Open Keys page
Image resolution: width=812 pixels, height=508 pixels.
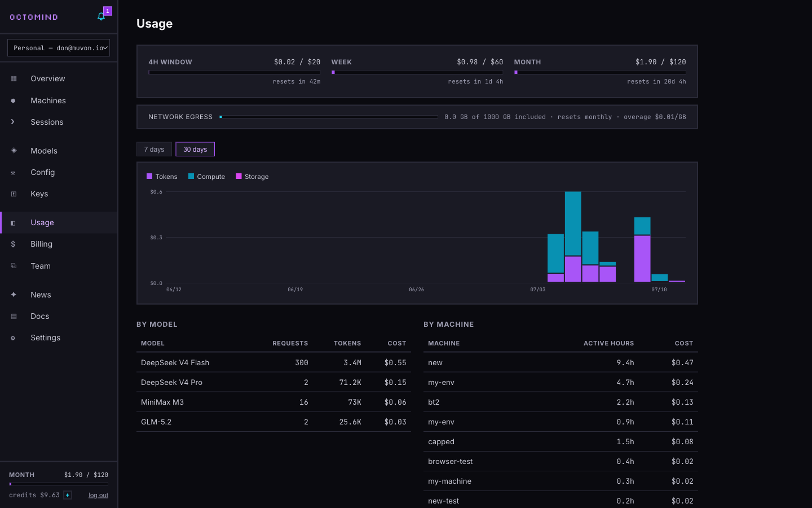pos(59,194)
